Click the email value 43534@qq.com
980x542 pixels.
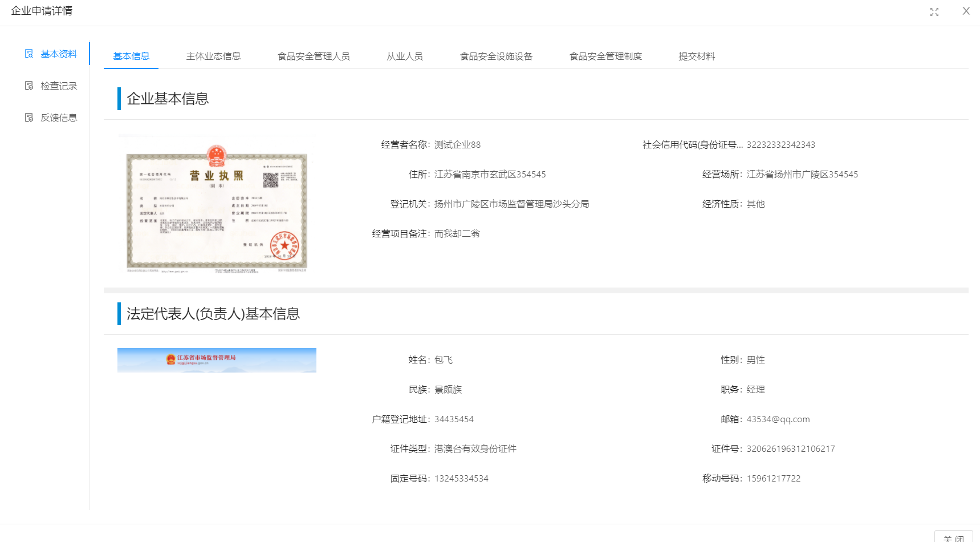click(x=778, y=419)
